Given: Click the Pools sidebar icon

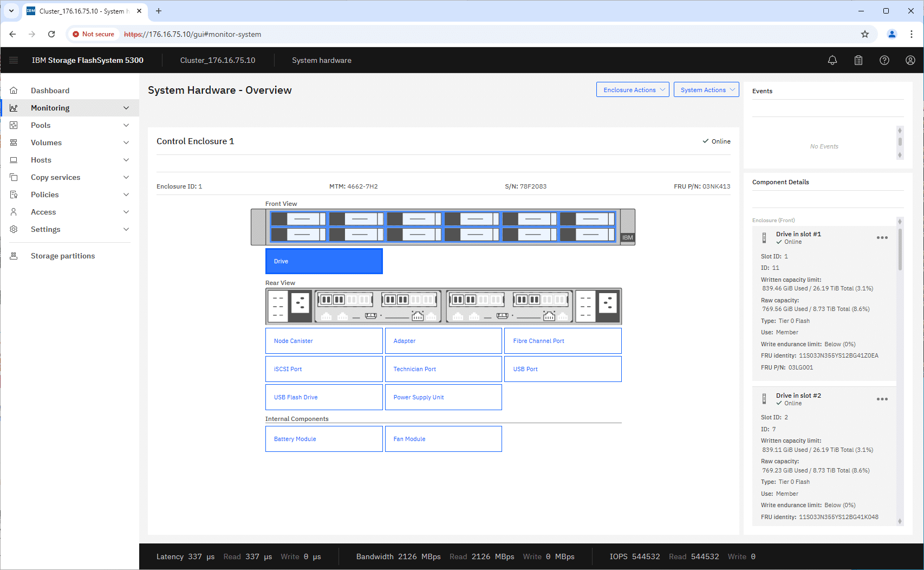Looking at the screenshot, I should pyautogui.click(x=14, y=125).
